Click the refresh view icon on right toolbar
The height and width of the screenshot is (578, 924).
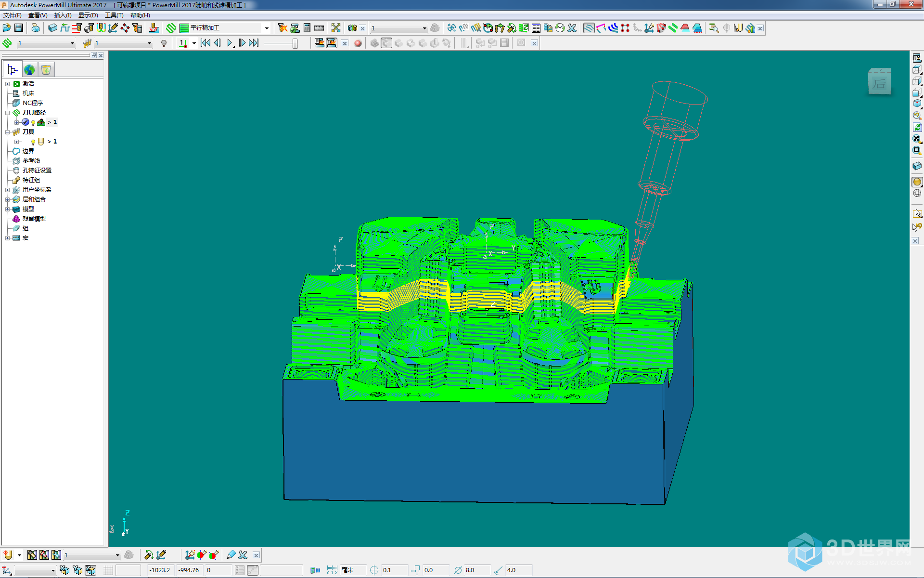(x=917, y=127)
